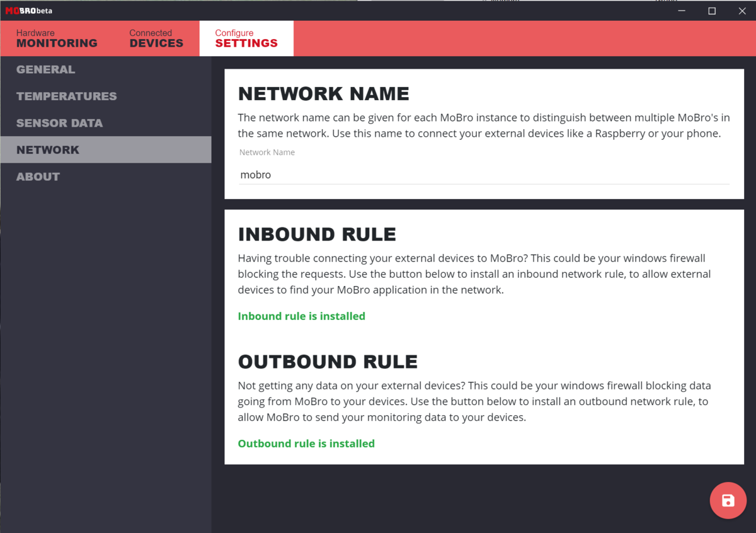The image size is (756, 533).
Task: Open the General settings section
Action: [106, 69]
